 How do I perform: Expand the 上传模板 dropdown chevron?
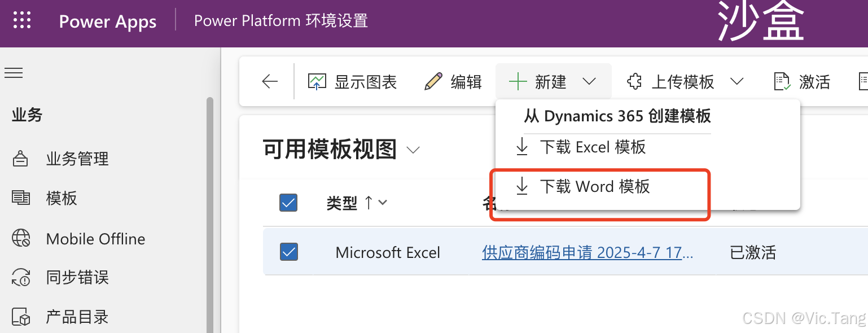coord(737,82)
